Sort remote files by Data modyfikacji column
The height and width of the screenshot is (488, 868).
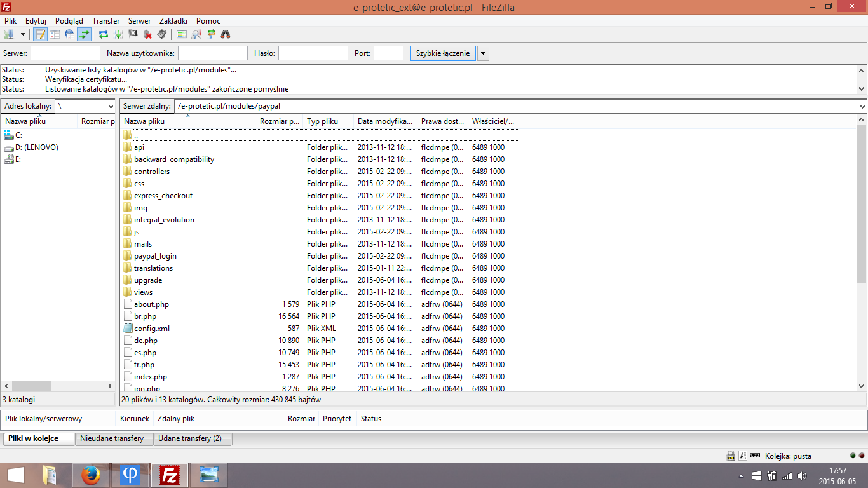coord(385,121)
